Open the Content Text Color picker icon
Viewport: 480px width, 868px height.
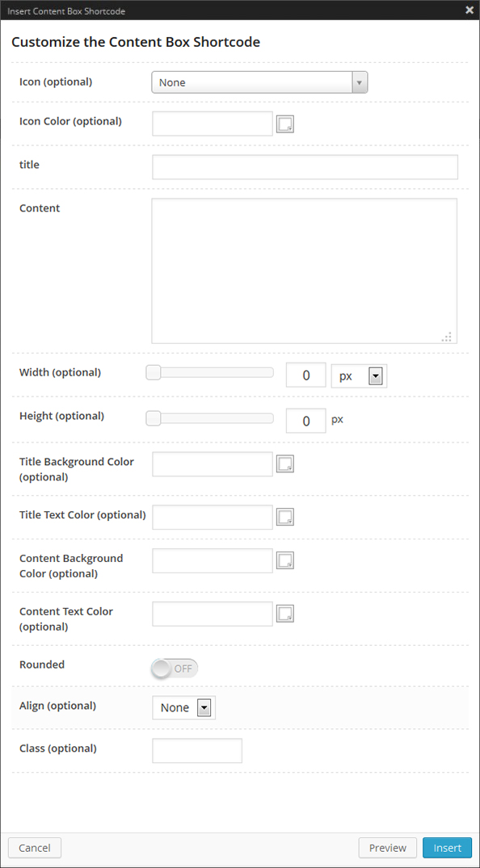[x=284, y=613]
